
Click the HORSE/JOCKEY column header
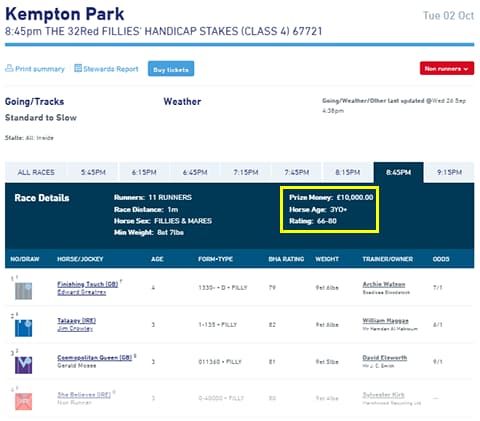point(80,259)
